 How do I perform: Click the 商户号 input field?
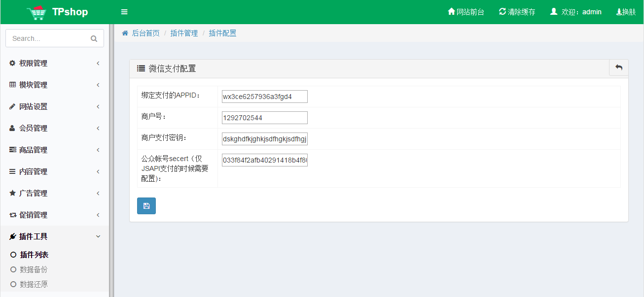264,118
